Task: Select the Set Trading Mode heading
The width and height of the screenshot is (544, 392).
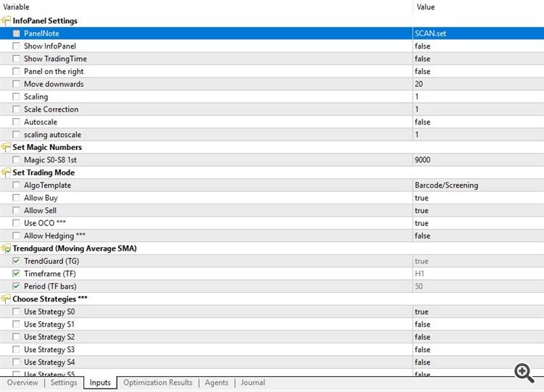Action: pyautogui.click(x=44, y=172)
